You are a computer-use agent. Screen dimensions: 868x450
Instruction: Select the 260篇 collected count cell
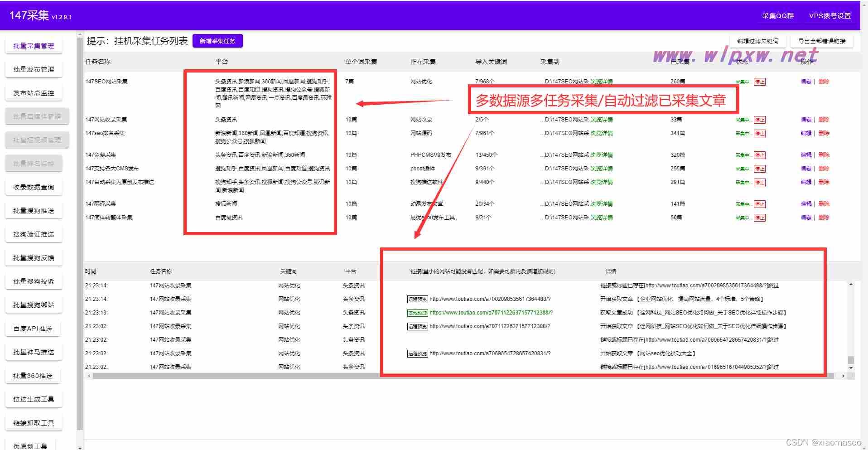click(x=678, y=82)
